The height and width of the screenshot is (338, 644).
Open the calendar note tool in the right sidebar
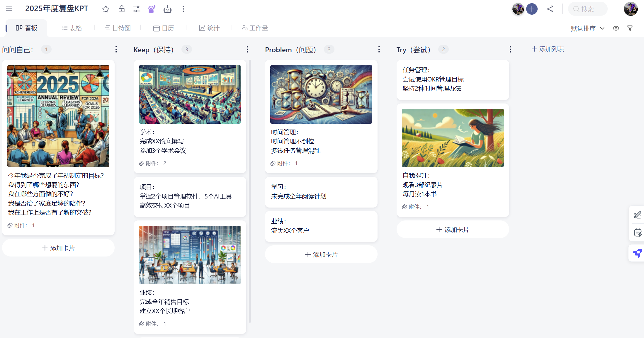637,232
